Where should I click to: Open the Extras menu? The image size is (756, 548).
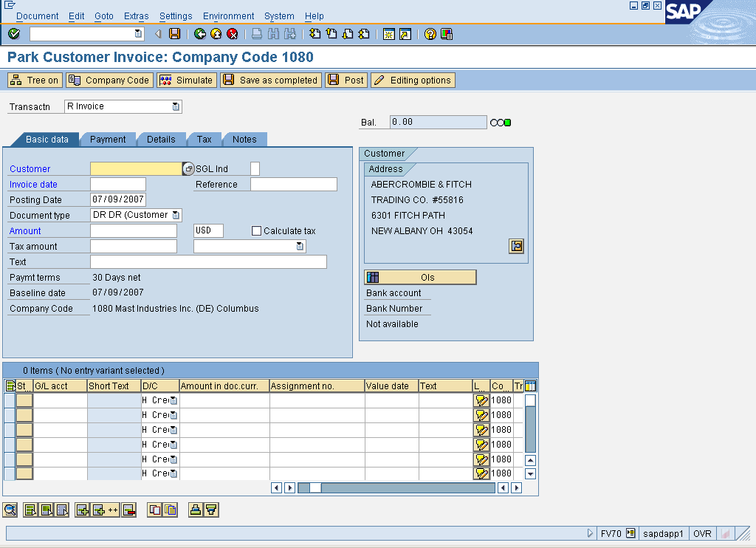(x=136, y=16)
